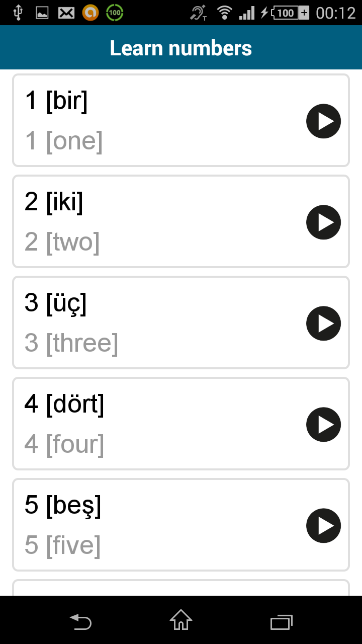362x644 pixels.
Task: Tap the green battery circle icon
Action: coord(114,12)
